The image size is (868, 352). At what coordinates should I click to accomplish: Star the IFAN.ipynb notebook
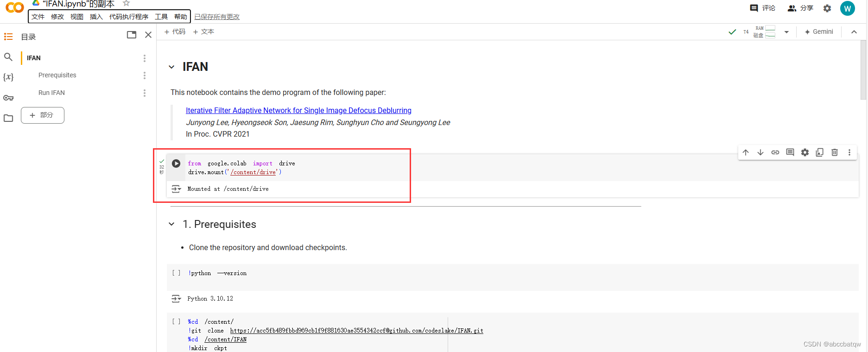[x=126, y=3]
